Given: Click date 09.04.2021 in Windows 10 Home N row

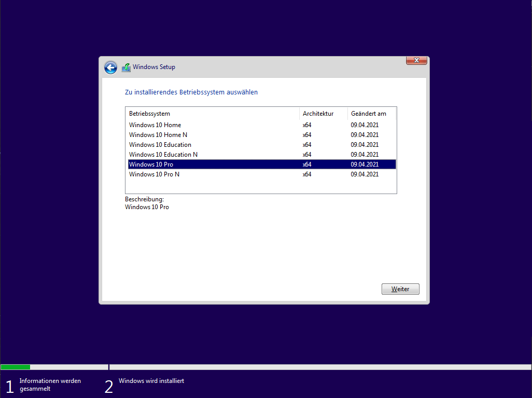Looking at the screenshot, I should pos(365,135).
